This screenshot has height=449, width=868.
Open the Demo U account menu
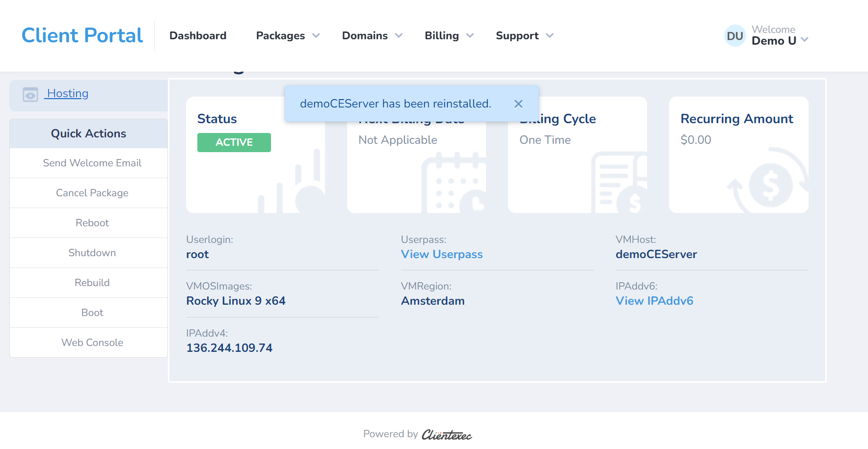point(774,41)
